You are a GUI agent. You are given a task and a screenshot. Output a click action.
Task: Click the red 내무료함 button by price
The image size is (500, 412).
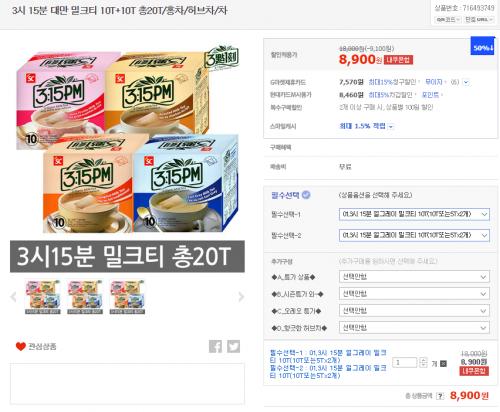[x=398, y=60]
